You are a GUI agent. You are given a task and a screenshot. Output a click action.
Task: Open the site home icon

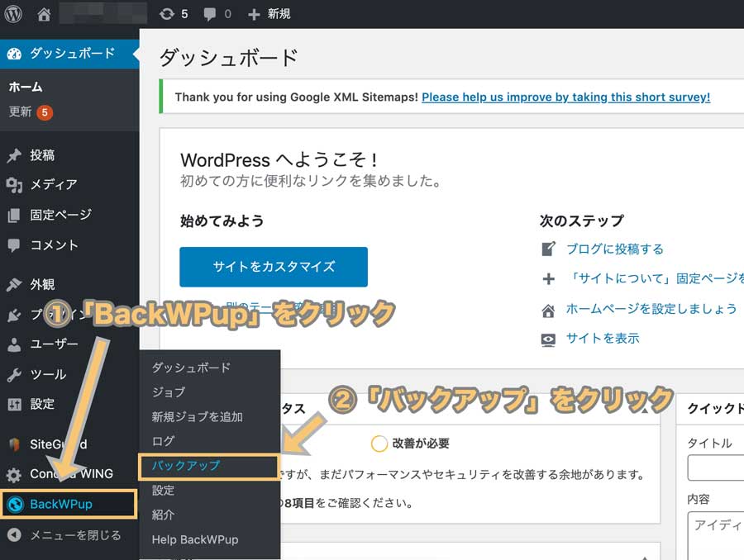[x=44, y=14]
